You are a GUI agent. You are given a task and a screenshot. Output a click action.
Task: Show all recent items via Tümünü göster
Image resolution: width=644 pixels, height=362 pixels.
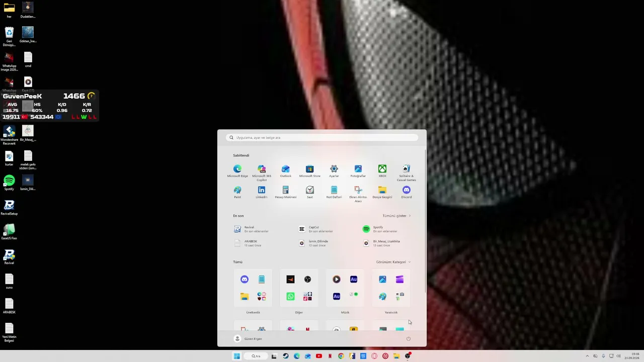pos(396,216)
